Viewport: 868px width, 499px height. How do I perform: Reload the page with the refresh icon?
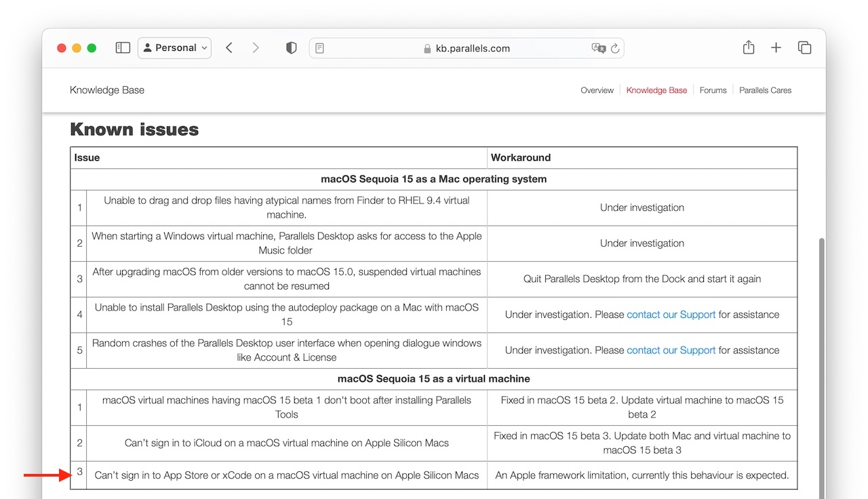[615, 48]
